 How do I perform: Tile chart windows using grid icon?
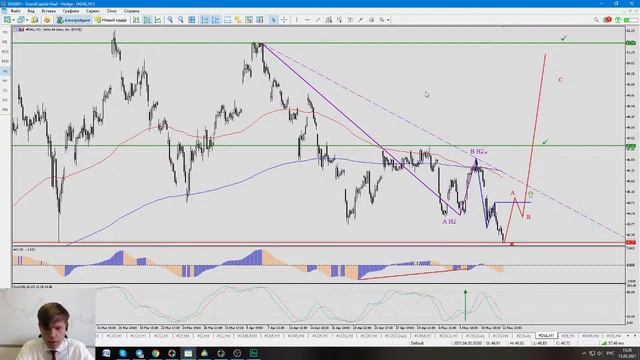coord(191,20)
